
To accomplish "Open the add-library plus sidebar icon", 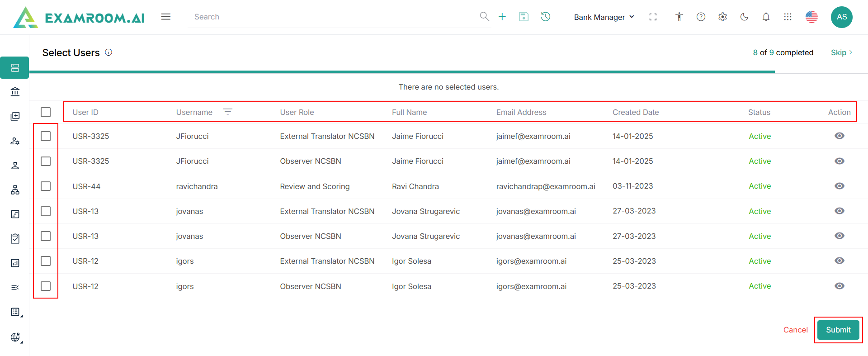I will 15,116.
